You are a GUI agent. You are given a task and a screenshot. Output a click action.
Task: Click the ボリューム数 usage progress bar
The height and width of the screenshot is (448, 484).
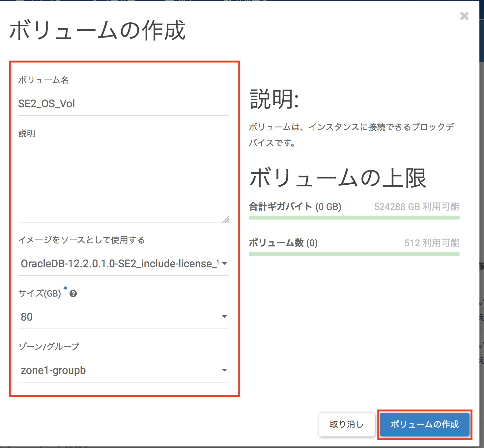[x=354, y=254]
